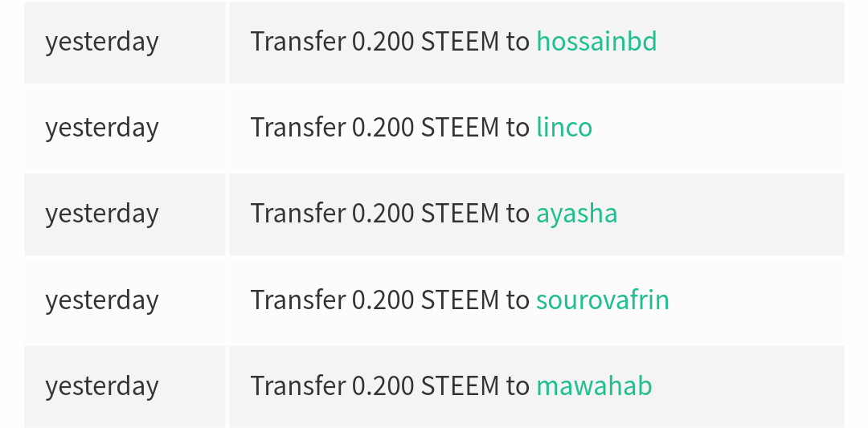The width and height of the screenshot is (868, 428).
Task: Visit the ayasha profile link
Action: click(576, 214)
